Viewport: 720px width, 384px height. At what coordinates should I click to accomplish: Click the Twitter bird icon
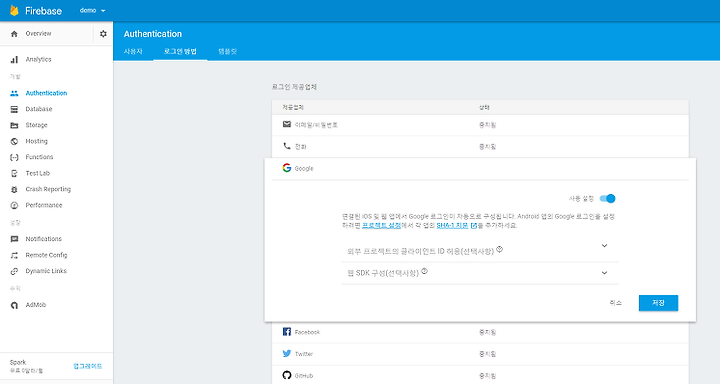[287, 353]
